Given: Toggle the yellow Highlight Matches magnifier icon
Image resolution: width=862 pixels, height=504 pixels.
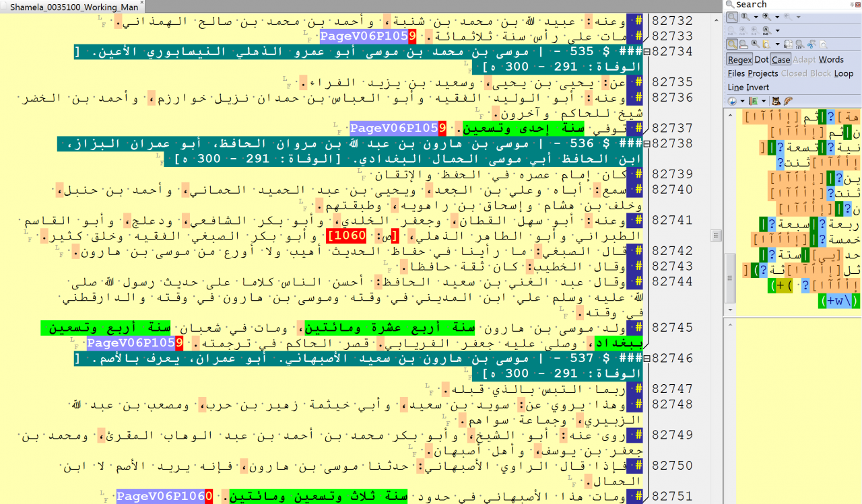Looking at the screenshot, I should (732, 44).
